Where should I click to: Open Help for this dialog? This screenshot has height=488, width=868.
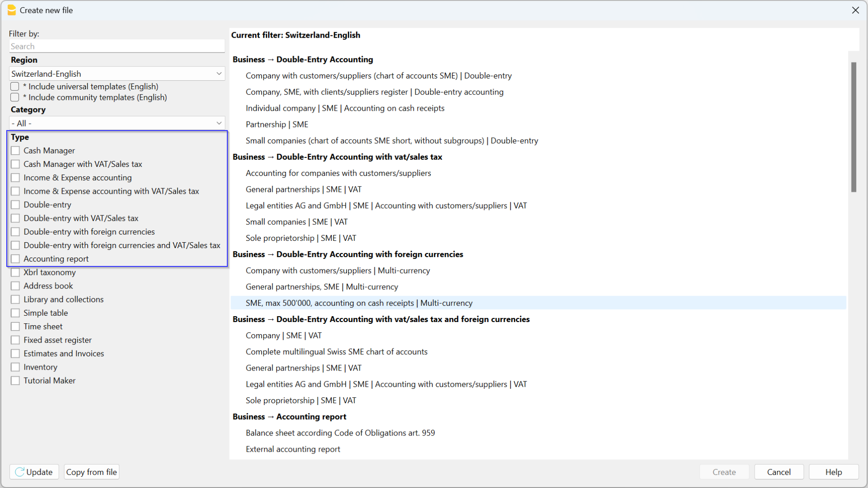click(x=833, y=472)
